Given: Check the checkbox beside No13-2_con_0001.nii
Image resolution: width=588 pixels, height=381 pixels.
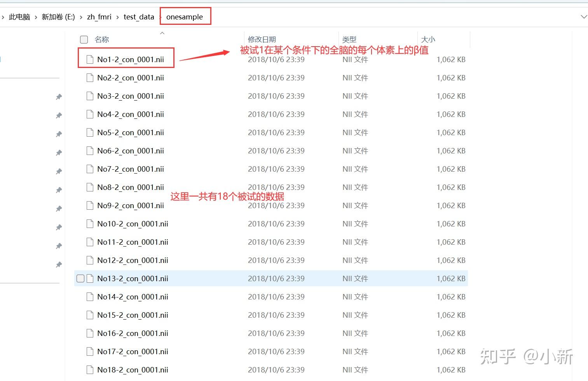Looking at the screenshot, I should tap(80, 278).
